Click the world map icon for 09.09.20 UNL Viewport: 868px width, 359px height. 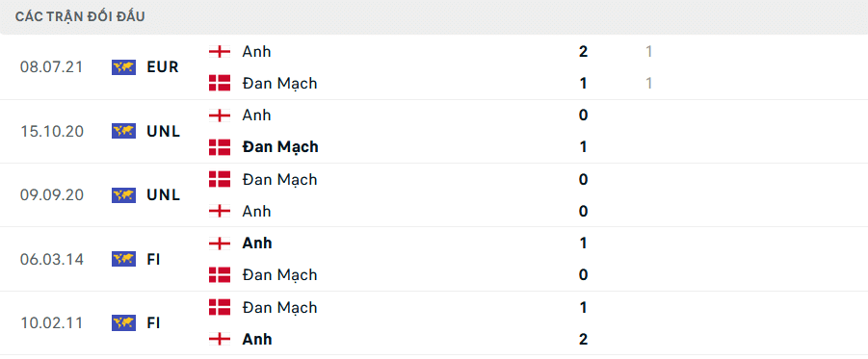[123, 194]
